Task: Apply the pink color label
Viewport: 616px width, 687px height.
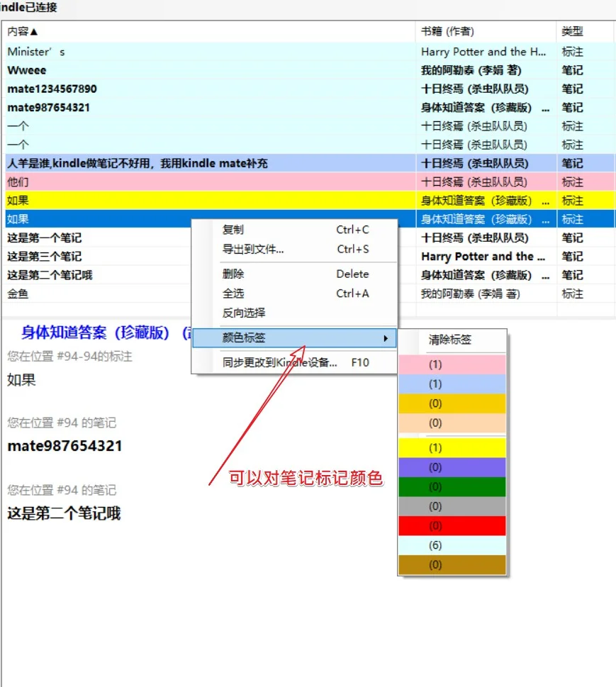Action: click(x=452, y=364)
